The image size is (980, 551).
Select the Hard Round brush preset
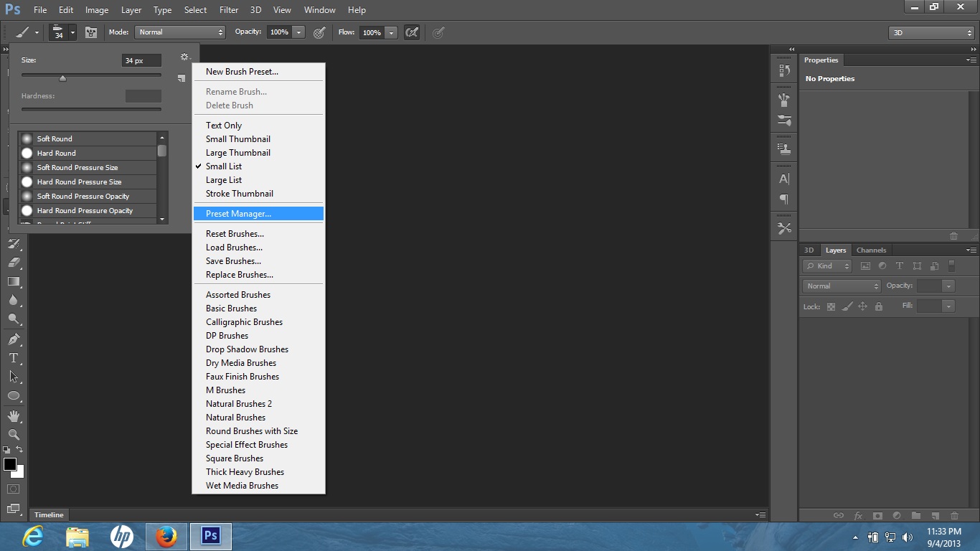(x=57, y=153)
